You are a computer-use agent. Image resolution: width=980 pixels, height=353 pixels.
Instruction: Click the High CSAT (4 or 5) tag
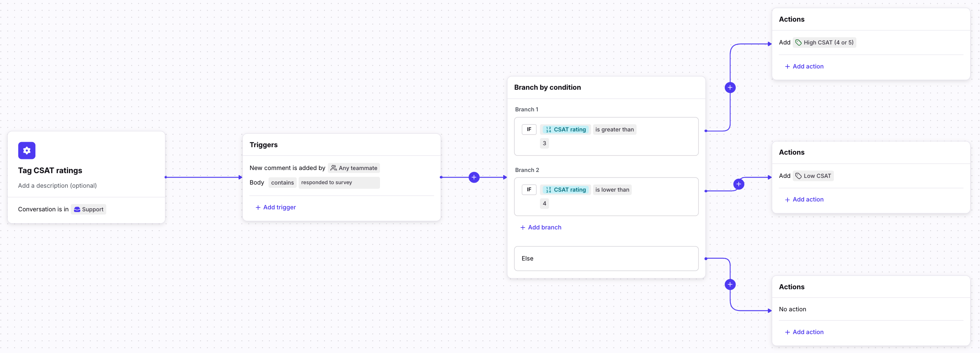[824, 43]
